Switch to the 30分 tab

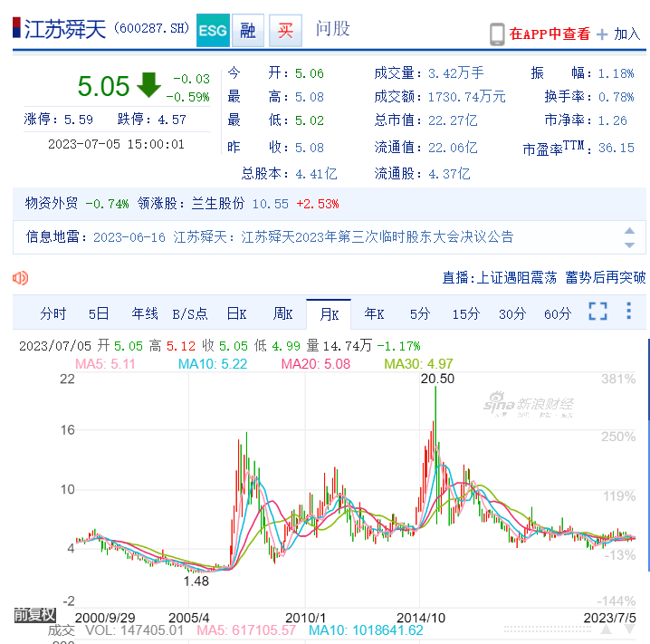click(x=512, y=313)
